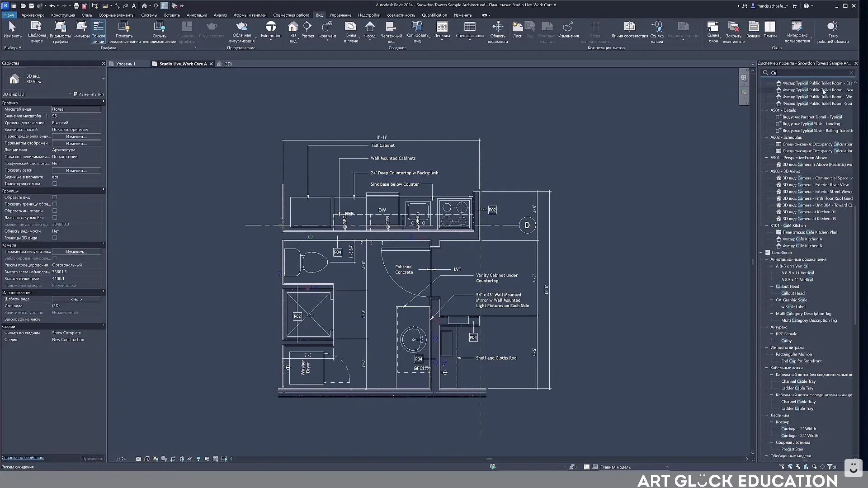This screenshot has width=868, height=488.
Task: Create a Scope Box (Область видимости)
Action: pyautogui.click(x=498, y=32)
